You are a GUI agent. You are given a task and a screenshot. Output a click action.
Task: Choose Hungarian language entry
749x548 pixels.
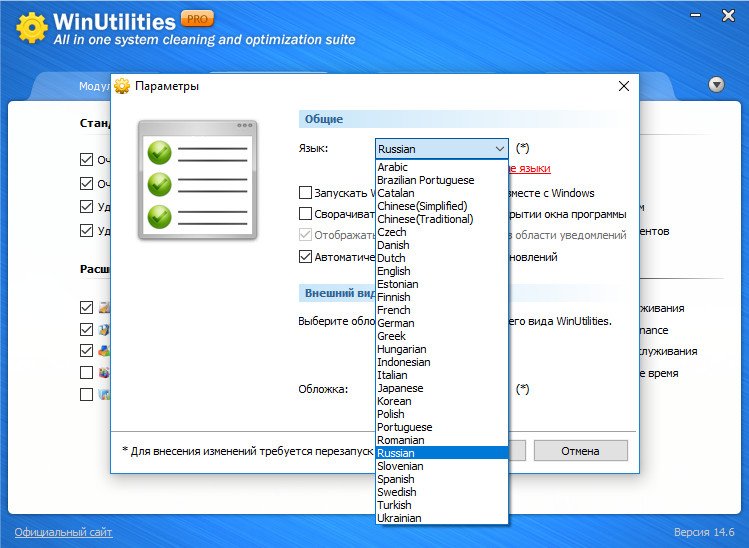point(442,349)
